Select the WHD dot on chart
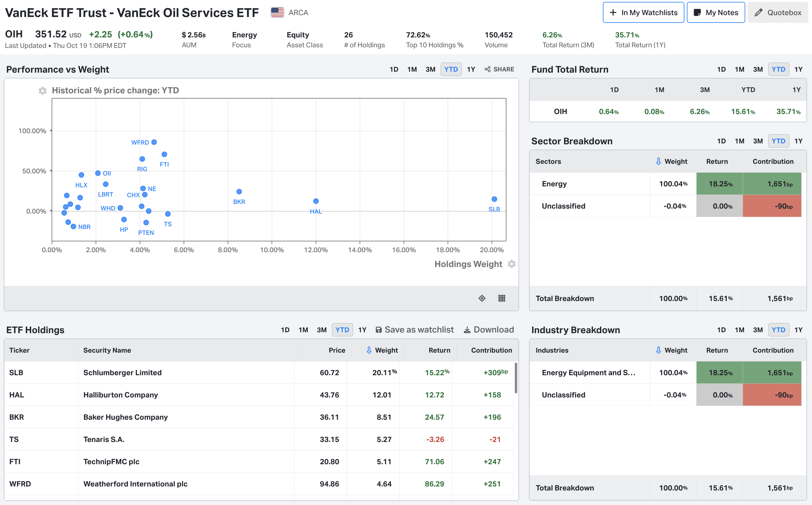 point(121,208)
